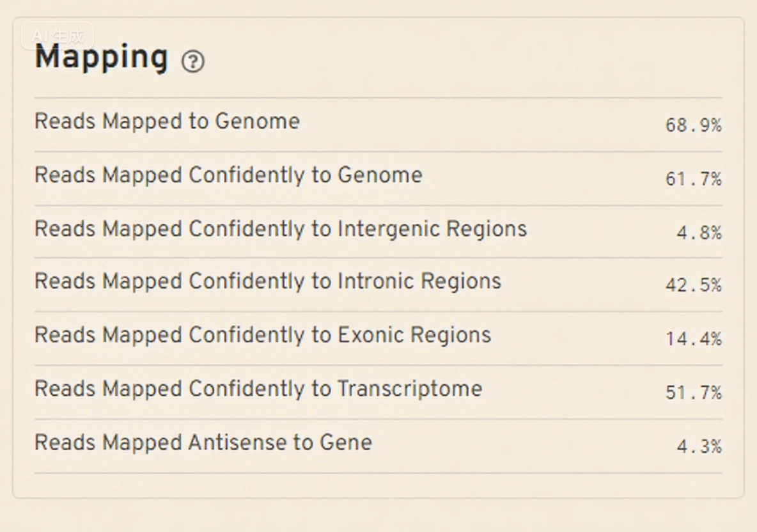Click the 68.9% value
Screen dimensions: 757x532
(694, 125)
